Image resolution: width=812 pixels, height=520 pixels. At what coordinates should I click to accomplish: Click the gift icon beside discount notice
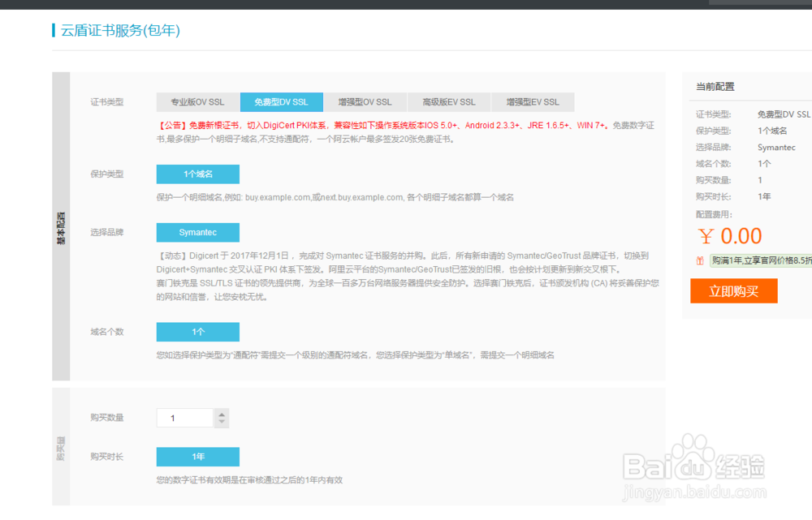(700, 260)
